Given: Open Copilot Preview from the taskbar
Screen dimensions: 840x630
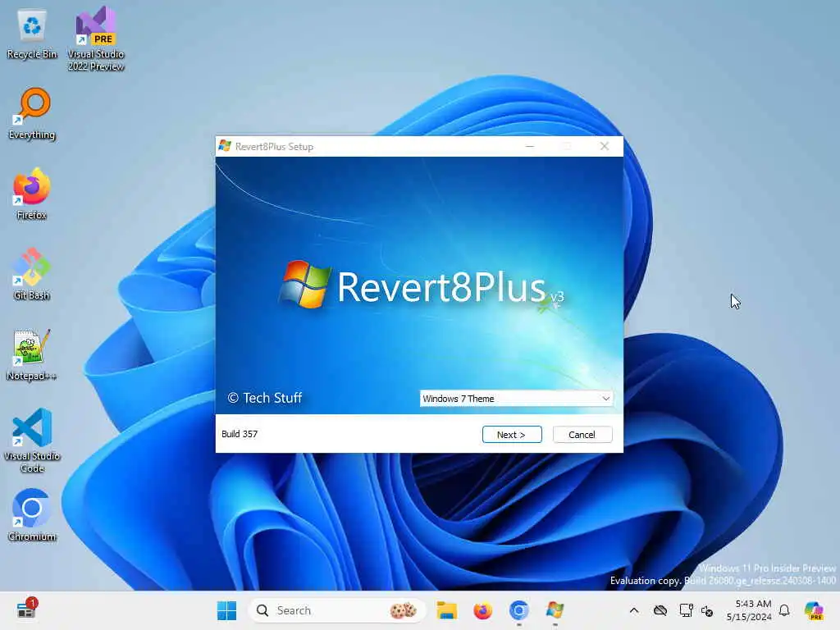Looking at the screenshot, I should point(814,610).
